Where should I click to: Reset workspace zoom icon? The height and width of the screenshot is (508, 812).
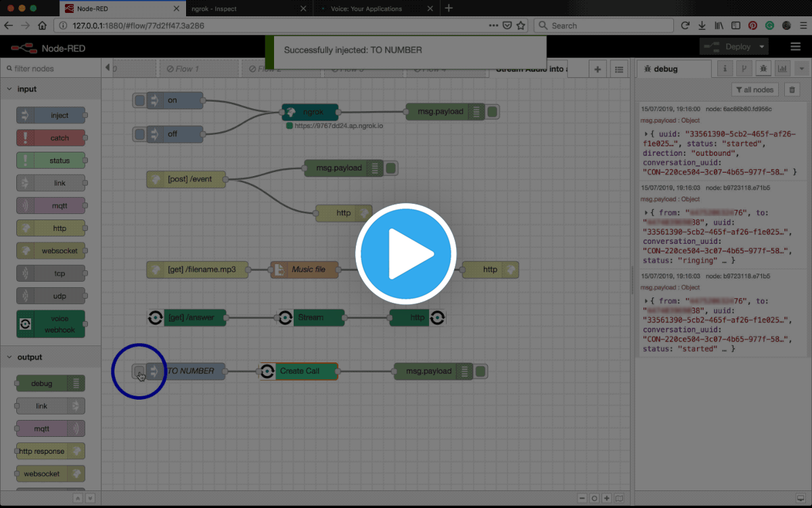click(x=594, y=498)
